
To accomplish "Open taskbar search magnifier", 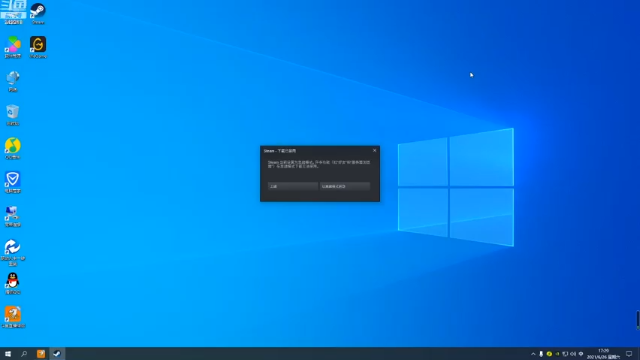I will [x=24, y=354].
